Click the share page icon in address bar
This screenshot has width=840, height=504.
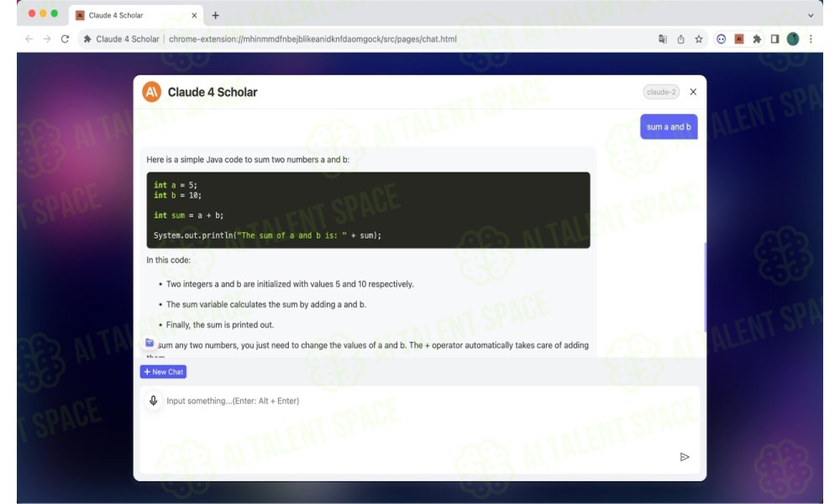[681, 39]
